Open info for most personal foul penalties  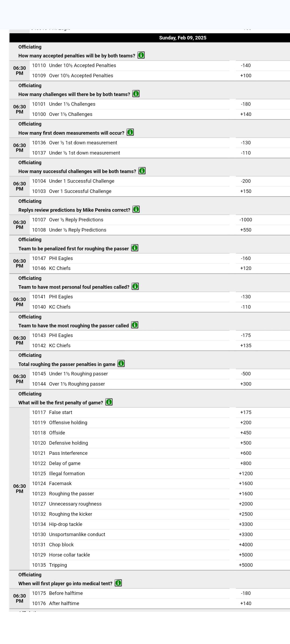[x=135, y=287]
